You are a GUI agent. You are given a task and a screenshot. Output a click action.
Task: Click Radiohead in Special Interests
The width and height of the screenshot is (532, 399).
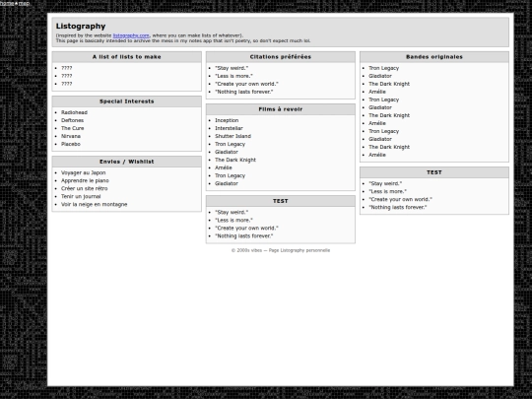[x=74, y=112]
